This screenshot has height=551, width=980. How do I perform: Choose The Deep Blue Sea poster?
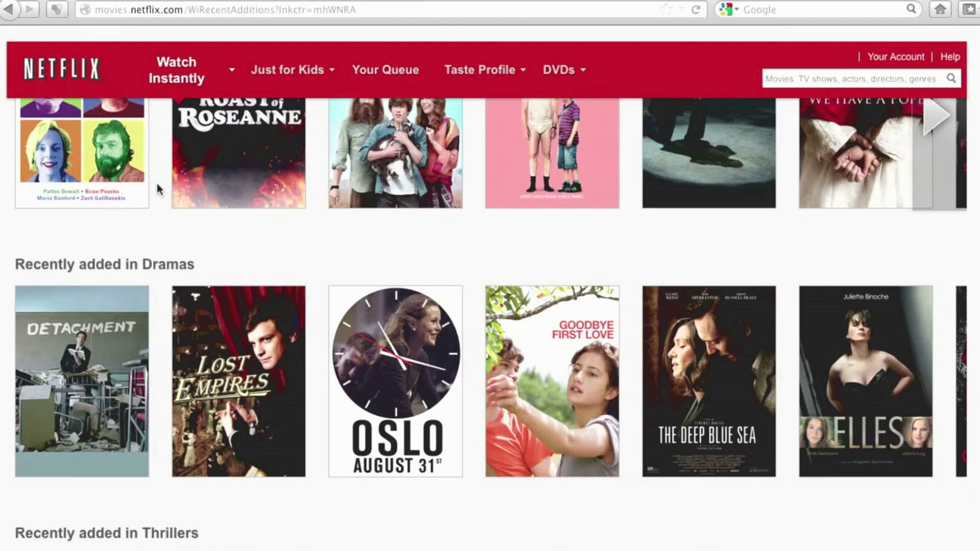(709, 381)
